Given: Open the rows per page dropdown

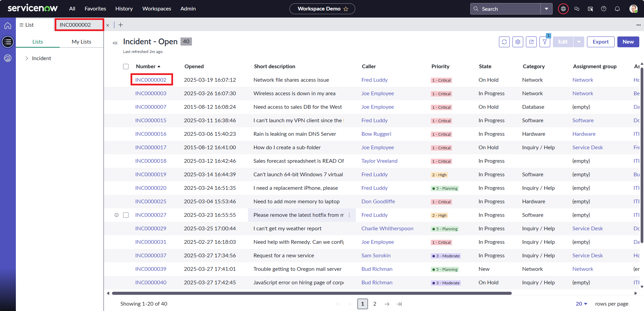Looking at the screenshot, I should pos(581,304).
